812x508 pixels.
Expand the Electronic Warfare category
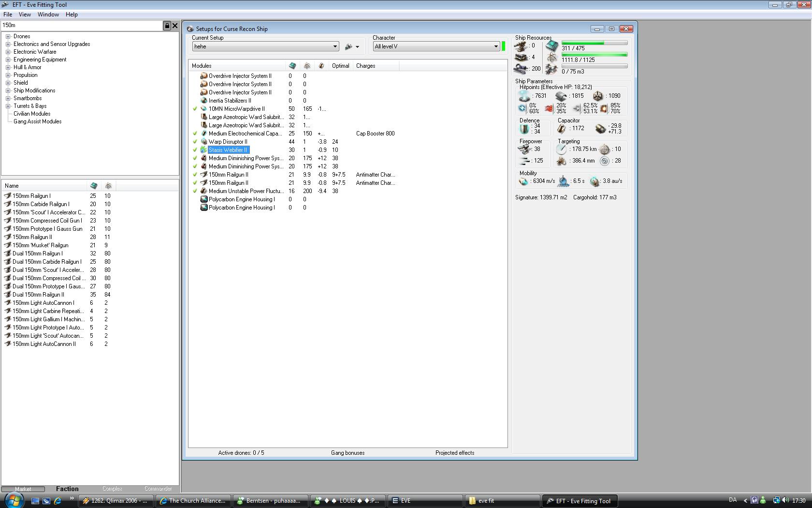pos(8,52)
